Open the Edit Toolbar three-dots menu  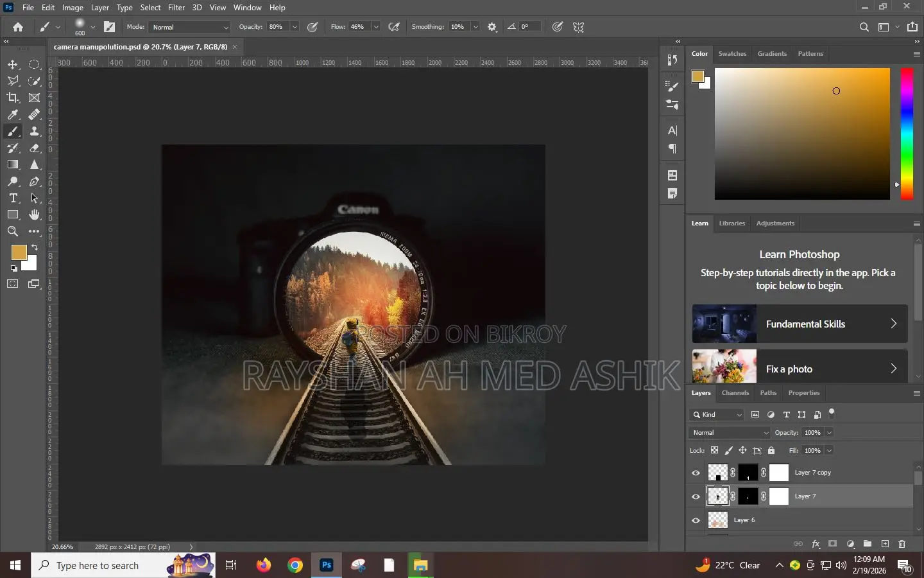35,231
